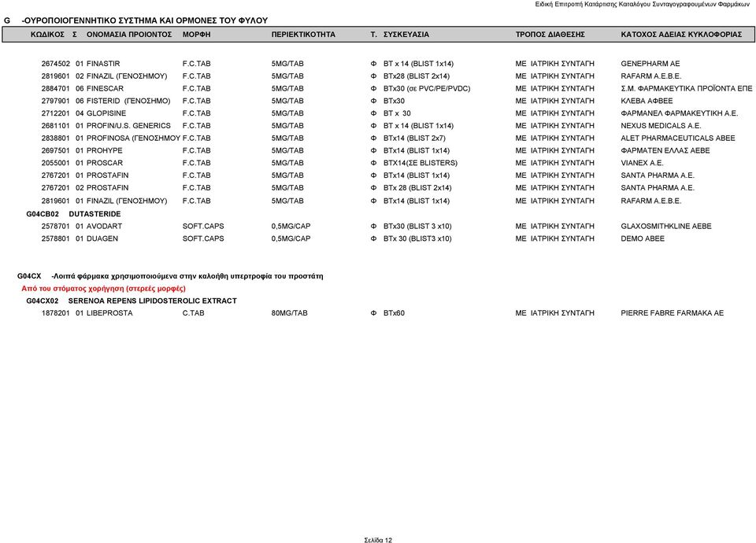The image size is (756, 543).
Task: Click the ΚΑΤΟΧΟΣ ΑΔΕΙΑΣ ΚΥΚΛΟΦΟΡΙΑΣ header
Action: point(681,35)
